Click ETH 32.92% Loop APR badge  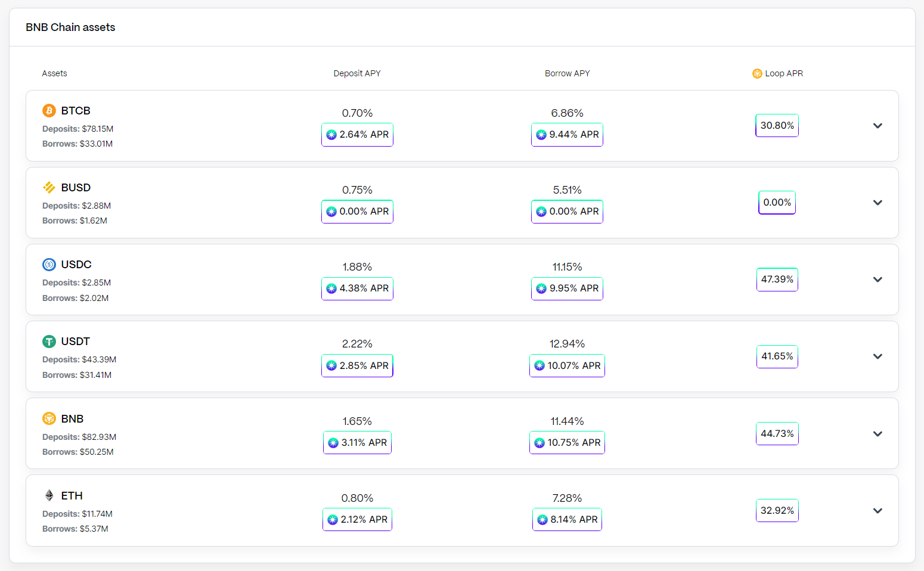coord(777,511)
